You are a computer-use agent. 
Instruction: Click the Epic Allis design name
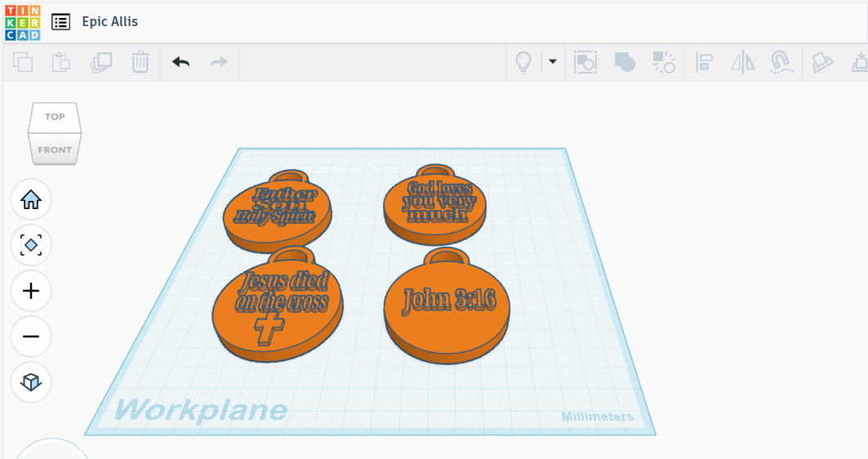(x=109, y=21)
